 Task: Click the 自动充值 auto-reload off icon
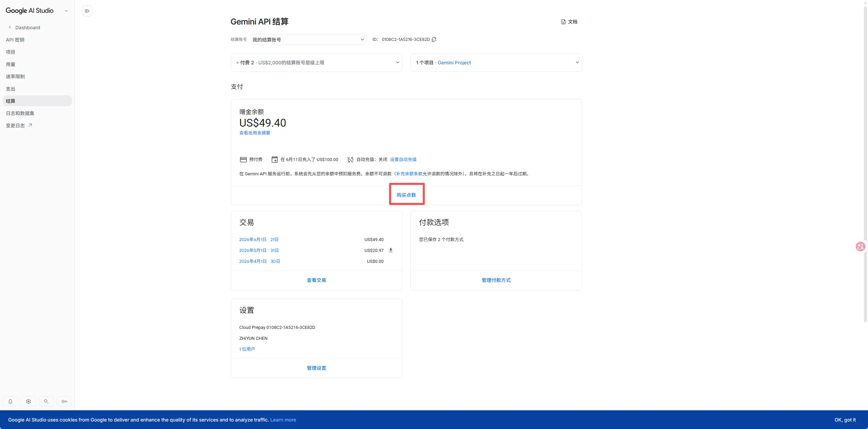pos(350,160)
